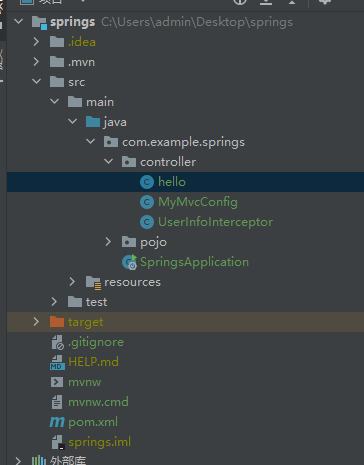Screen dimensions: 364x465
Task: Collapse the com.example.springs package chevron
Action: click(x=90, y=142)
